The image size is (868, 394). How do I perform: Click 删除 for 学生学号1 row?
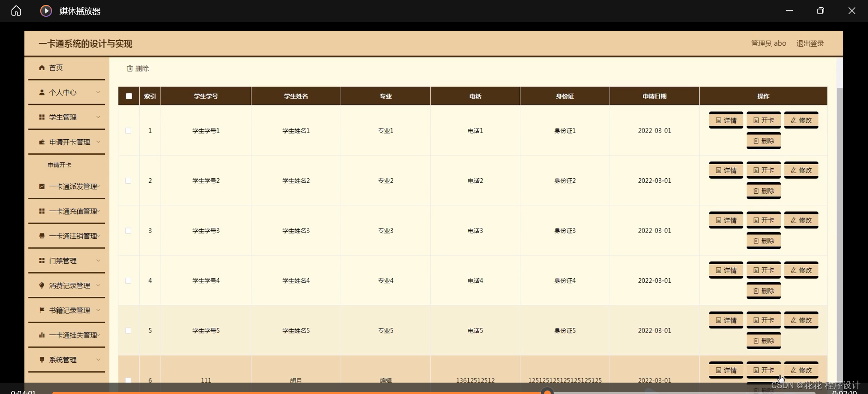coord(764,141)
